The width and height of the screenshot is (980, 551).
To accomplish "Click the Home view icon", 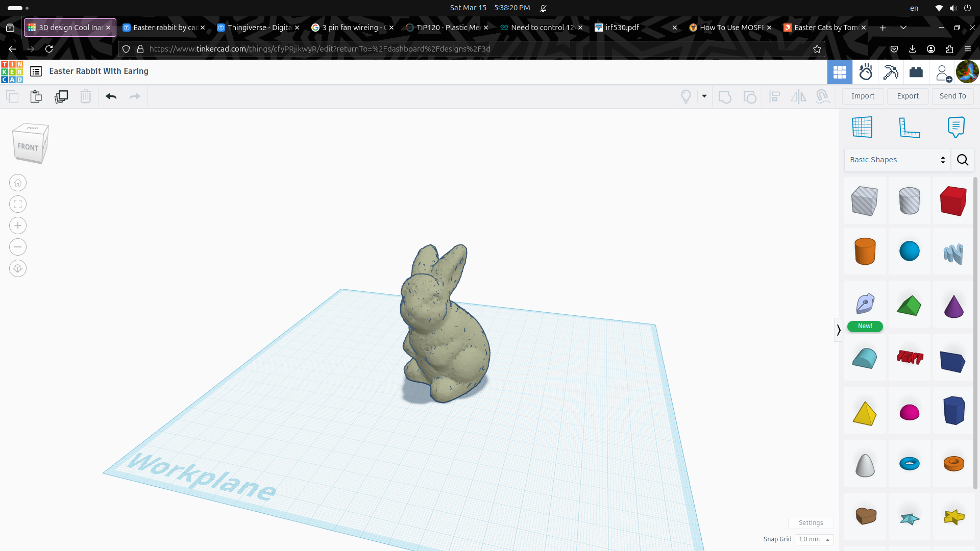I will pyautogui.click(x=18, y=183).
